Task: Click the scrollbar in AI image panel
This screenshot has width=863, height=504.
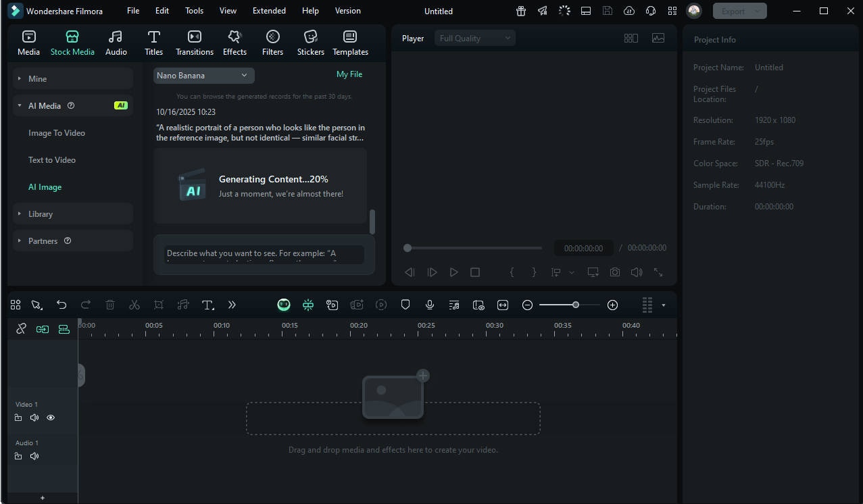Action: point(372,222)
